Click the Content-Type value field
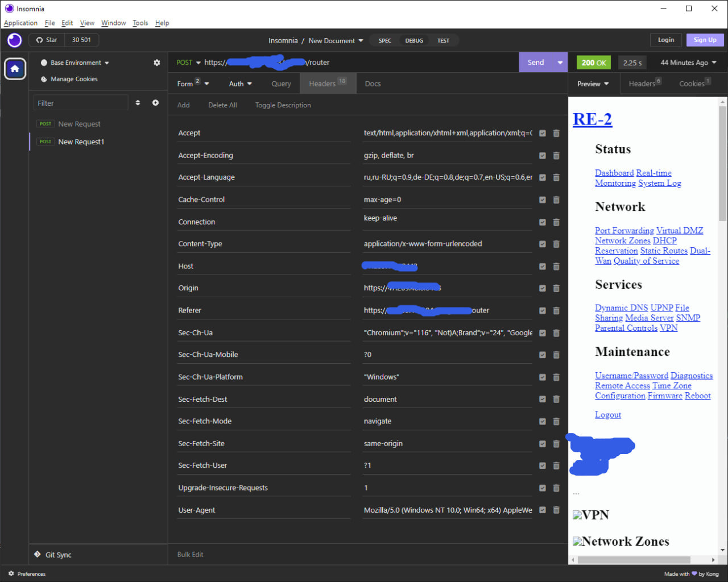The height and width of the screenshot is (582, 728). [447, 244]
